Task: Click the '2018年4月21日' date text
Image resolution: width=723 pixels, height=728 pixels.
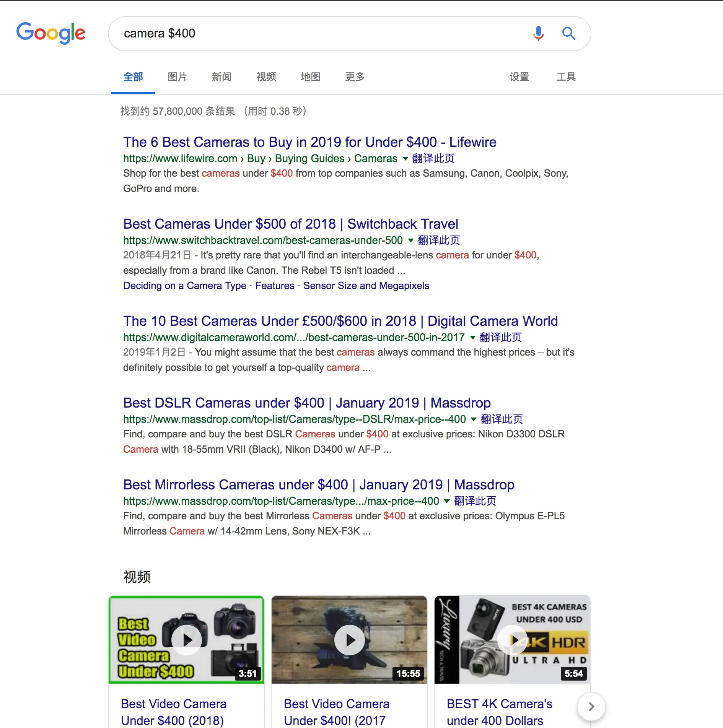Action: (x=157, y=255)
